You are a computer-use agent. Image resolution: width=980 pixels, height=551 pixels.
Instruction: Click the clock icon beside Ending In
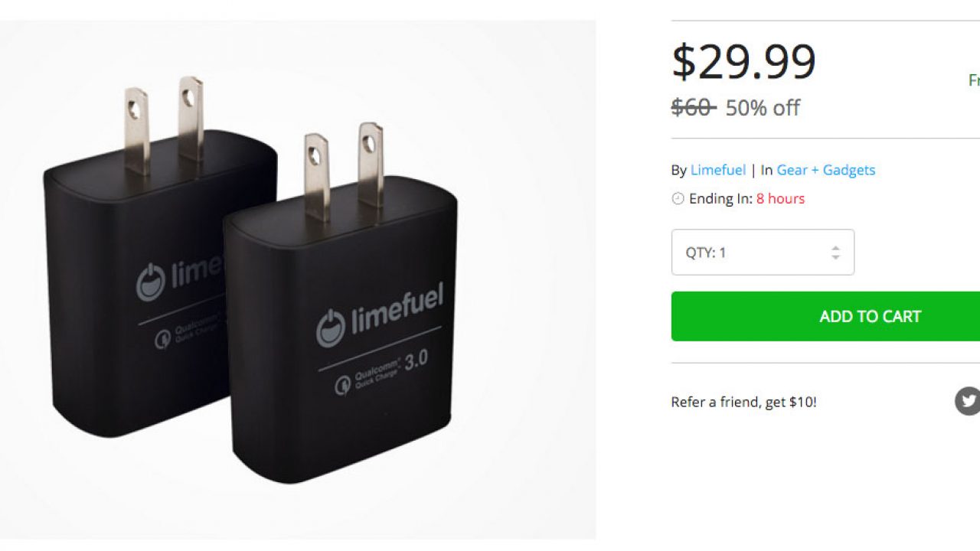[678, 199]
